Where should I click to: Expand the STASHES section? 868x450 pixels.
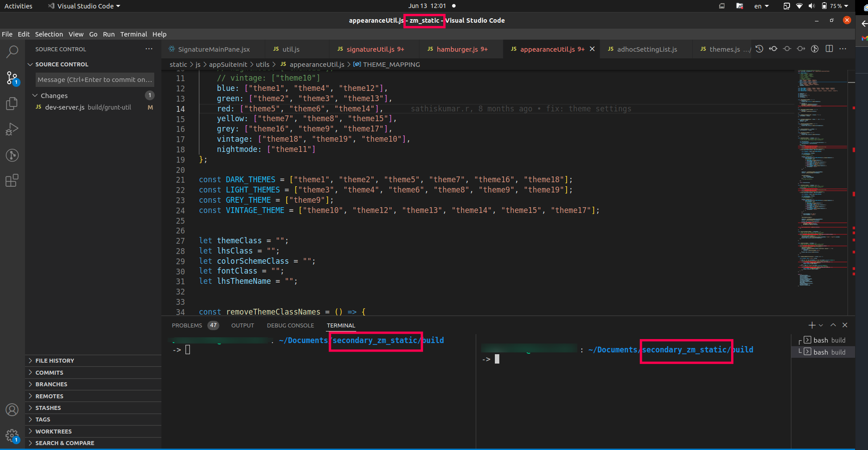(48, 408)
